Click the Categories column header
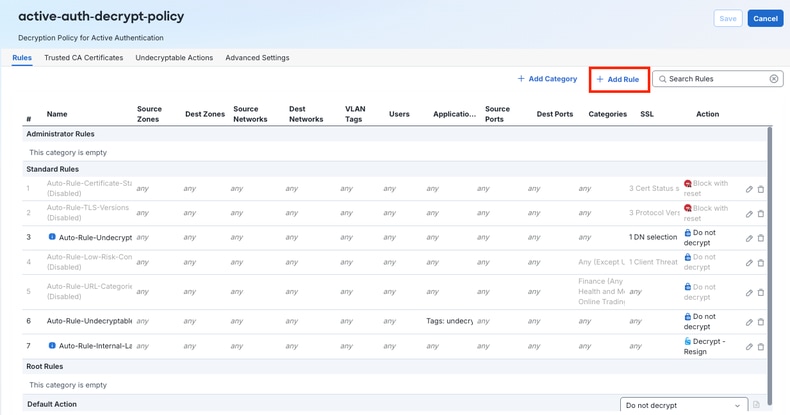Screen dimensions: 790x415 click(x=608, y=114)
